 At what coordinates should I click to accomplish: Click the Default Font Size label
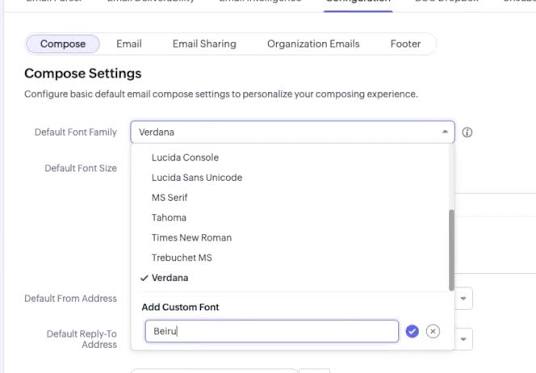pos(81,168)
